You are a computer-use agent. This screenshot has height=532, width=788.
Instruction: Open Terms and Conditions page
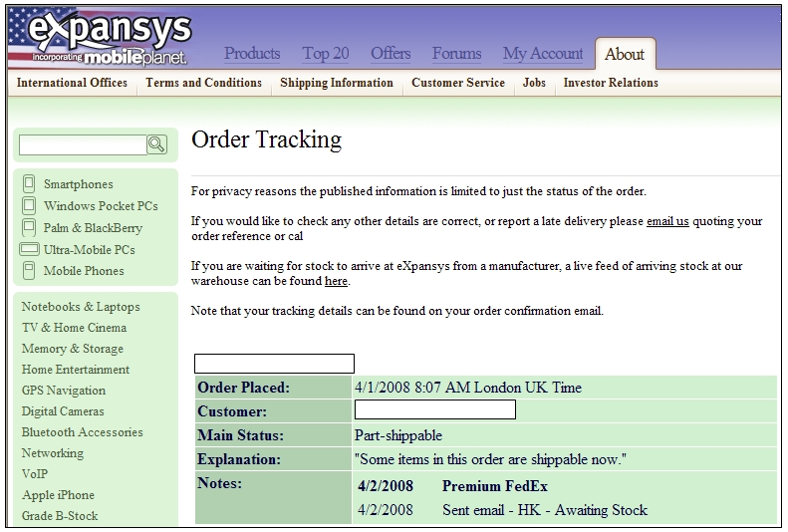(x=203, y=83)
